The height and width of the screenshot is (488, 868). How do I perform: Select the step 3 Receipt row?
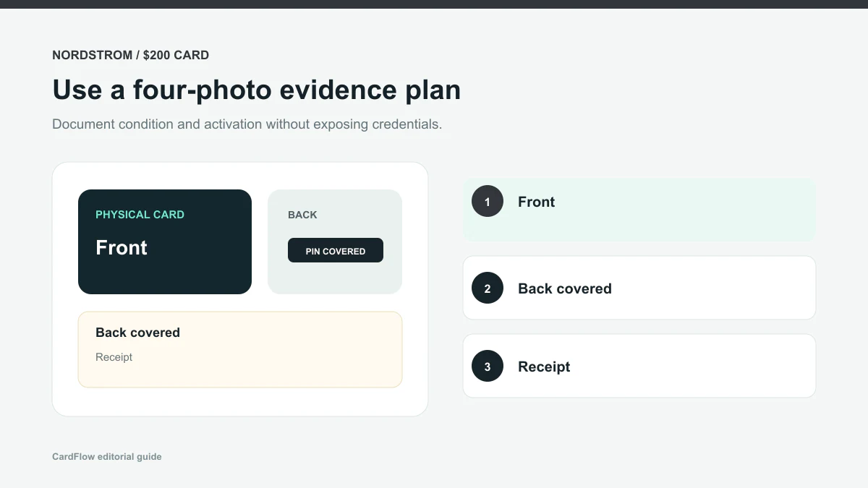tap(639, 366)
